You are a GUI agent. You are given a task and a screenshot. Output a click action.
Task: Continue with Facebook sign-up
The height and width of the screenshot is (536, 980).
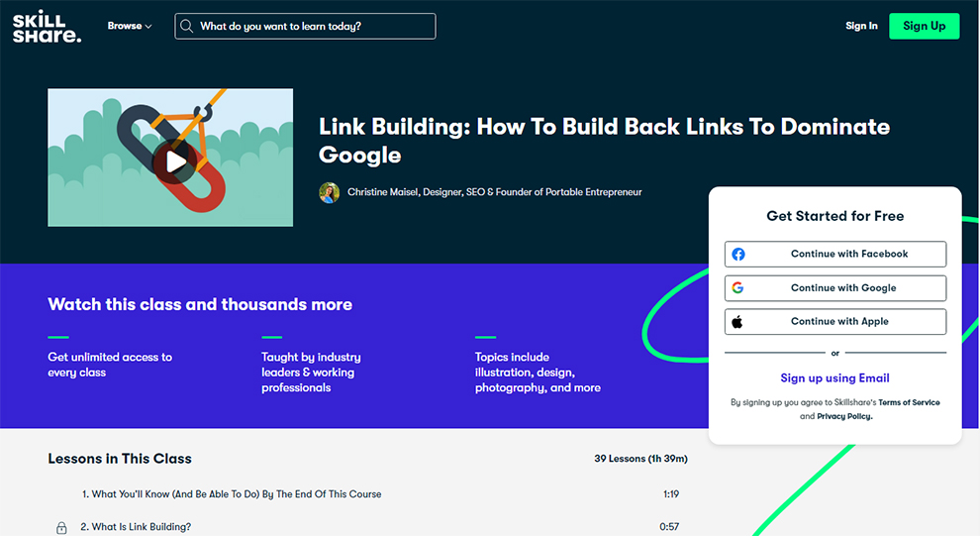tap(835, 254)
